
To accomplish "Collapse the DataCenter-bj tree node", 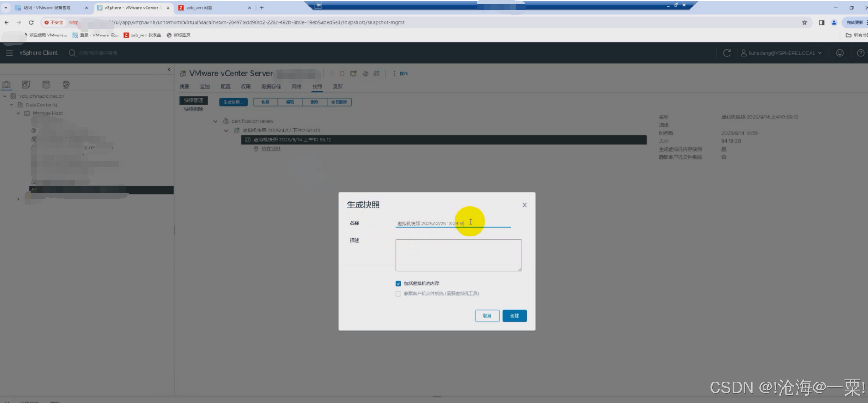I will tap(12, 105).
